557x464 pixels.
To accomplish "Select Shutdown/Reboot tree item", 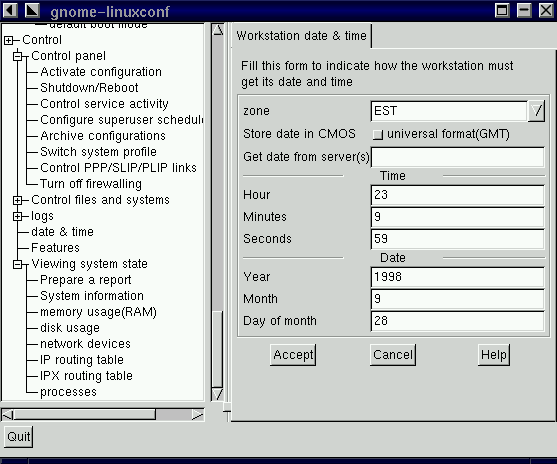I will click(x=89, y=88).
